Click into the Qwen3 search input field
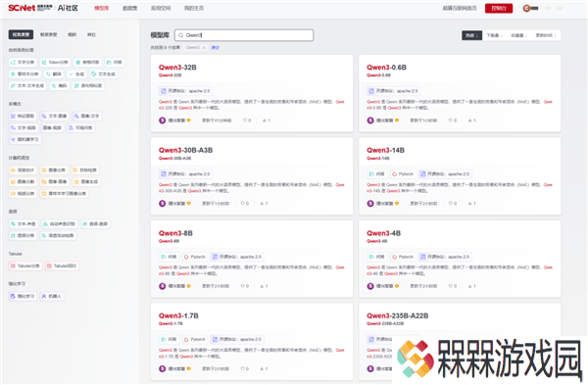 pos(244,35)
